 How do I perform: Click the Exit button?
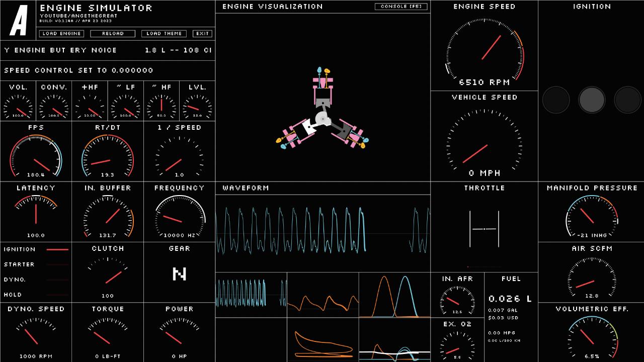[x=202, y=34]
